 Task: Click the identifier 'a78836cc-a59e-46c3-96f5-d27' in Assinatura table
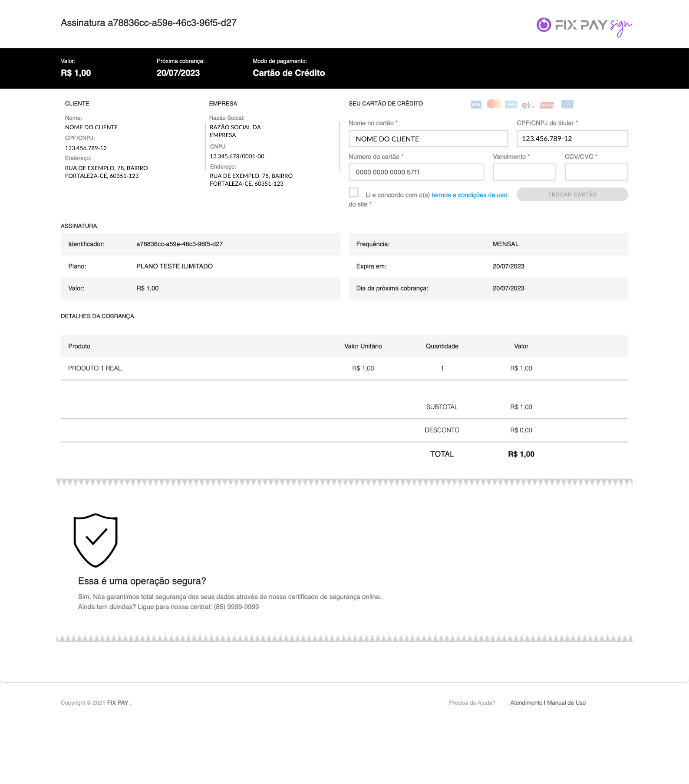tap(180, 244)
